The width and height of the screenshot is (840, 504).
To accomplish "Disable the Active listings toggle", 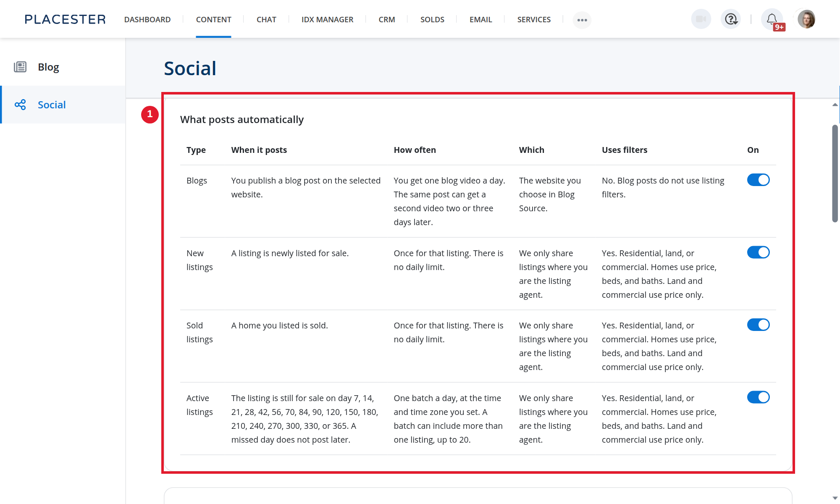I will coord(758,397).
